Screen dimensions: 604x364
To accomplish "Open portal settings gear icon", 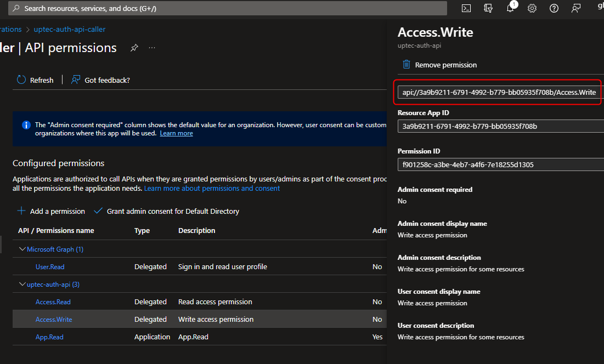I will [x=532, y=8].
